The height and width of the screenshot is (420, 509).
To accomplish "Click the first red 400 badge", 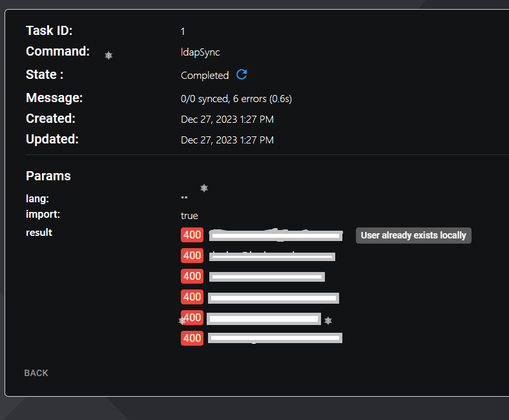I will (192, 235).
